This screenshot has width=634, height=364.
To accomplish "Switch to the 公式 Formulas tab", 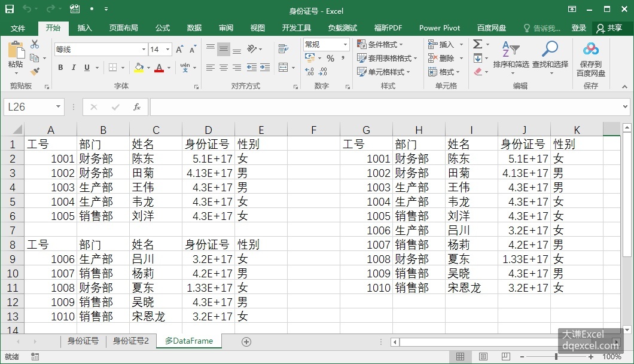I will (163, 28).
